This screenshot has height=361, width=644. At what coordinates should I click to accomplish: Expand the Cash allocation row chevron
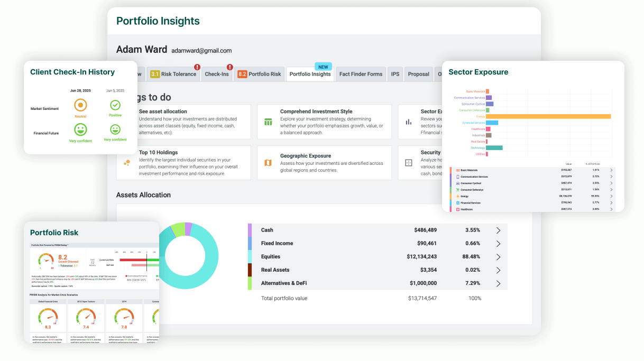(498, 230)
